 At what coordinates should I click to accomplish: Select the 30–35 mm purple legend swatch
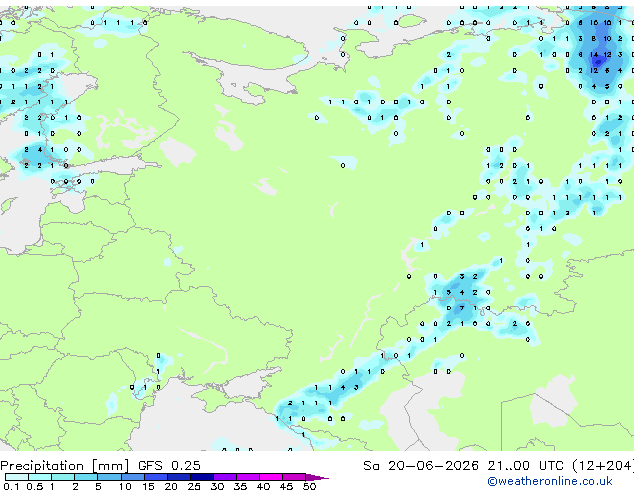(x=225, y=477)
